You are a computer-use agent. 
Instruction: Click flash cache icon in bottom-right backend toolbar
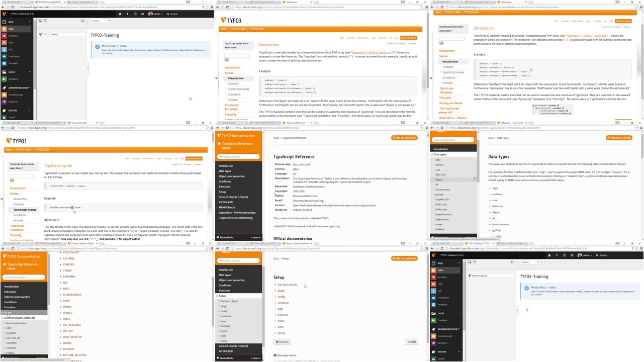[x=557, y=255]
